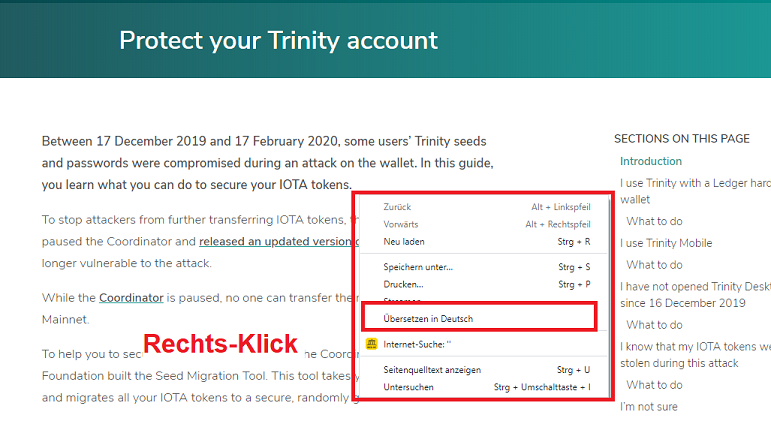Select 'Untersuchen' in the context menu

[484, 387]
